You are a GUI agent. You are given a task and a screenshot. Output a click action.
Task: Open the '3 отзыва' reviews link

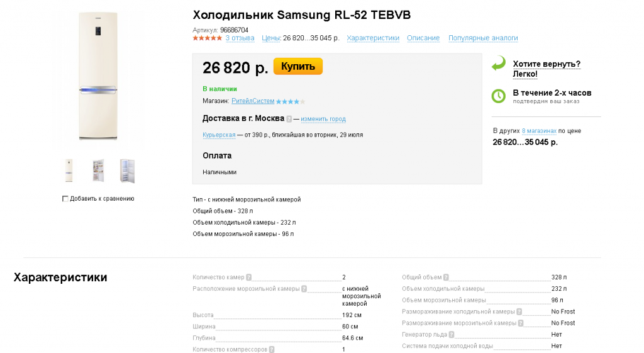(240, 38)
